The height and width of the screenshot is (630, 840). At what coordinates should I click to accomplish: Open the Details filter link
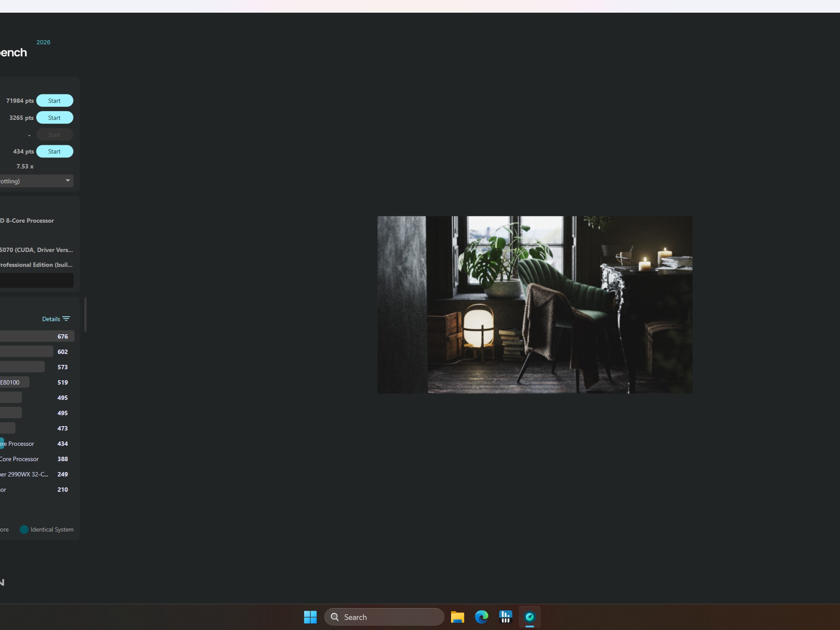point(51,319)
